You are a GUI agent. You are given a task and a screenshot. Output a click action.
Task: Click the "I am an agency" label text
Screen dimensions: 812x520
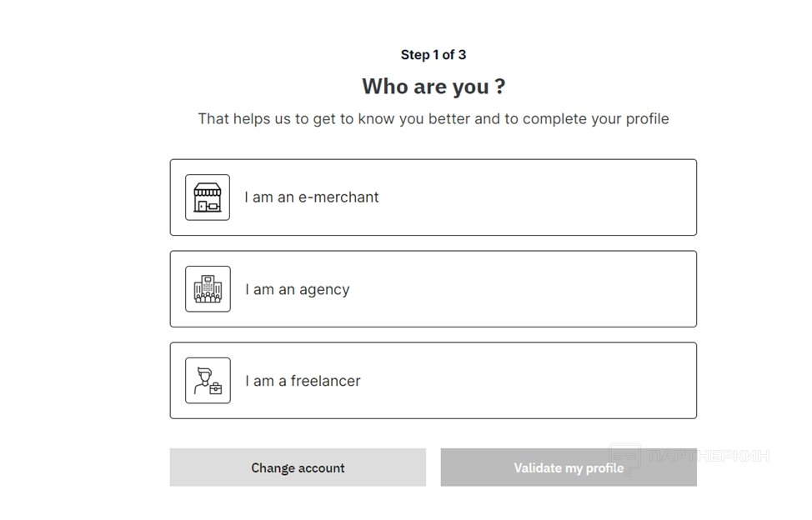tap(297, 290)
